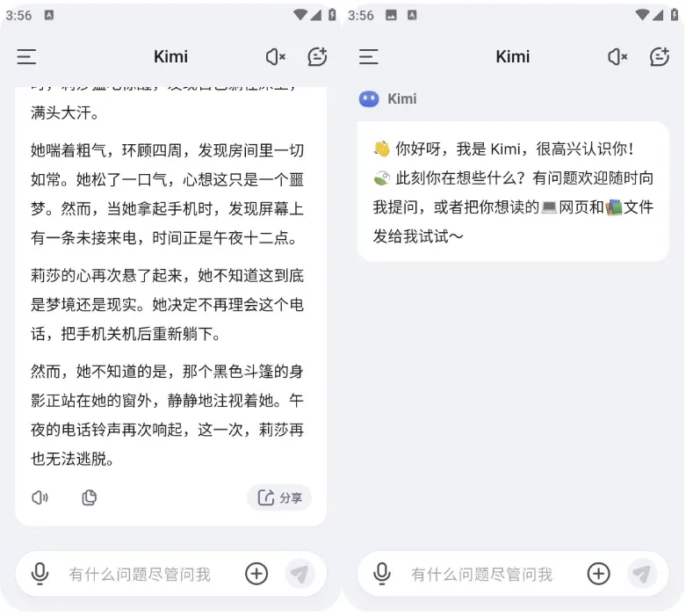This screenshot has height=616, width=686.
Task: Send message with right paper plane button
Action: [x=642, y=574]
